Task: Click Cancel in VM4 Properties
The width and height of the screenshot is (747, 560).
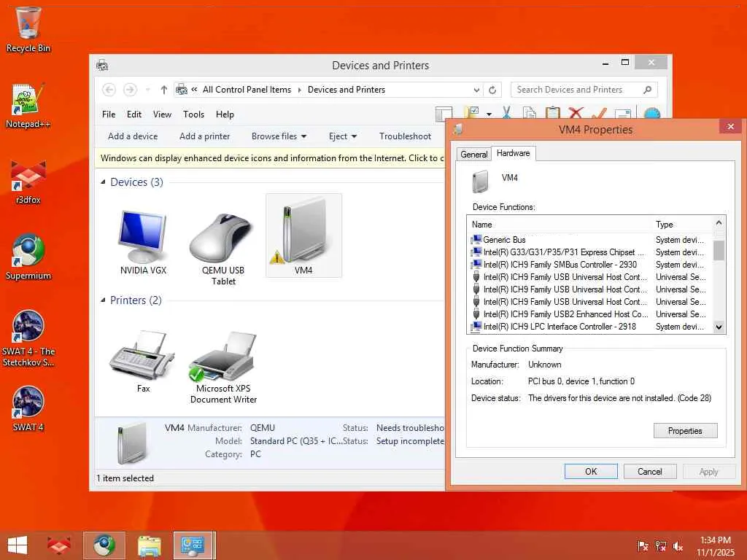Action: tap(650, 472)
